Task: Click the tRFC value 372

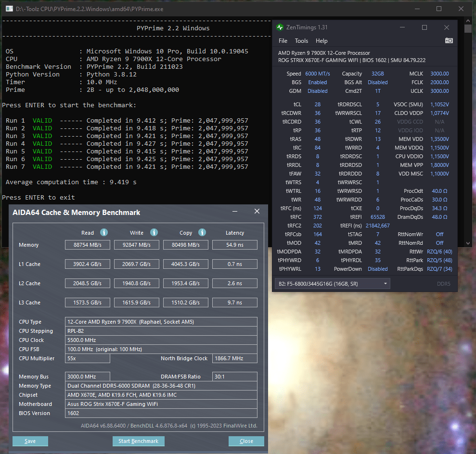Action: click(x=318, y=217)
